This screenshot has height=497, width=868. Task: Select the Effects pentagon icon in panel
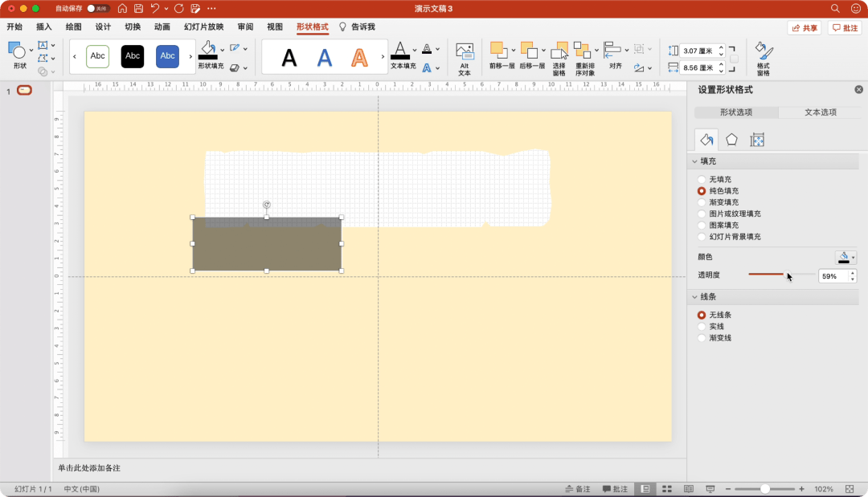click(x=731, y=140)
